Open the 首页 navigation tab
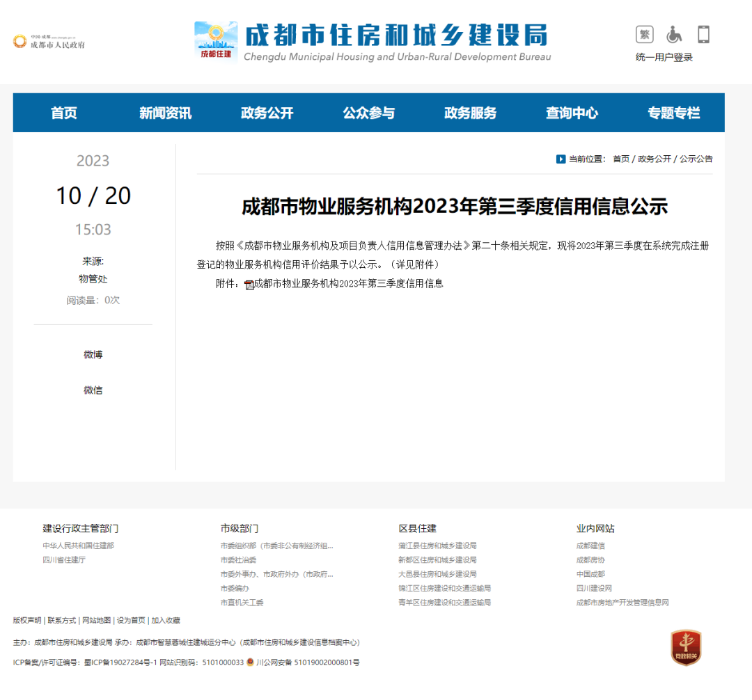Image resolution: width=752 pixels, height=700 pixels. click(64, 113)
